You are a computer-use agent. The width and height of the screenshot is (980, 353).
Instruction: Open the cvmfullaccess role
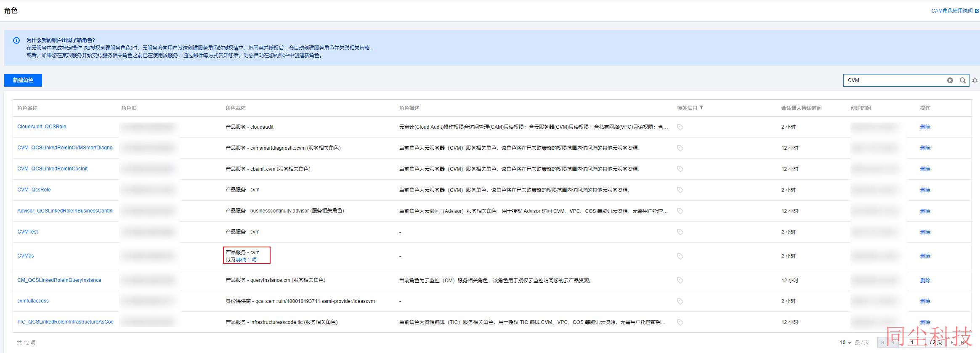(33, 301)
